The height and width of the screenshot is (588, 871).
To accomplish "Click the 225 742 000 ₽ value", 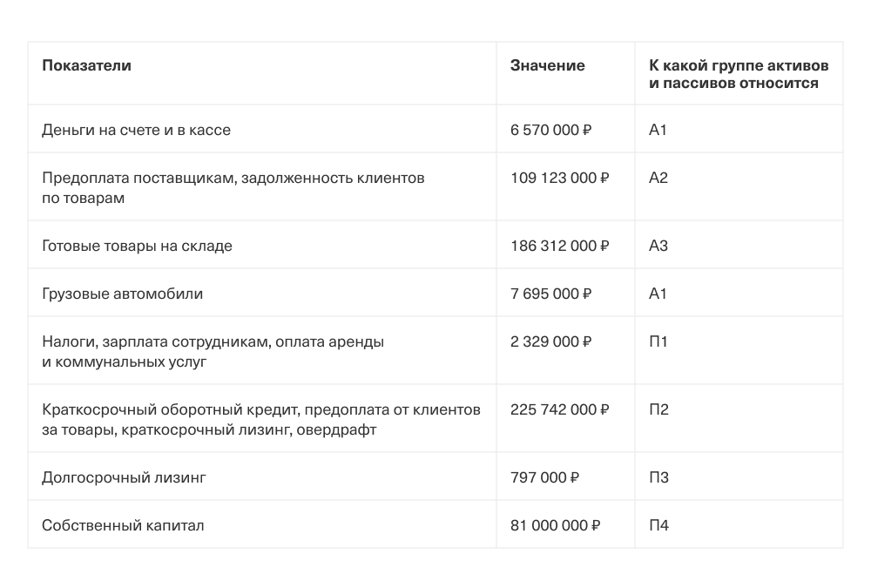I will coord(559,409).
